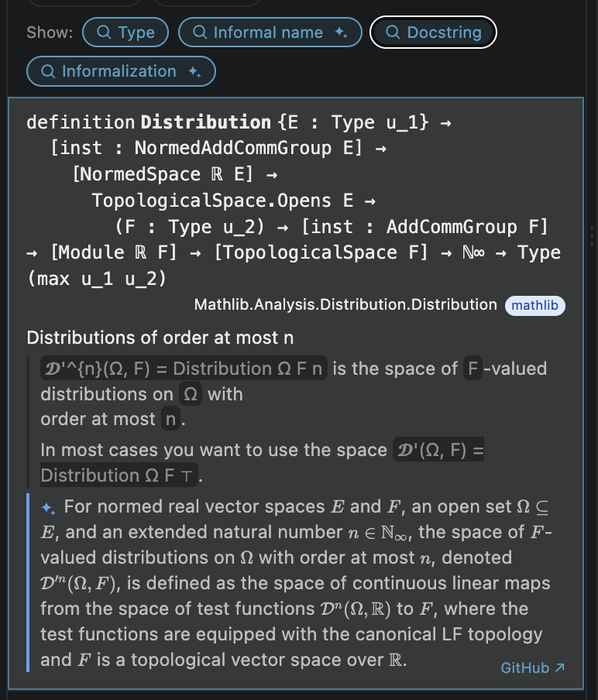Click 'Distributions of order at most n' title

(x=160, y=338)
